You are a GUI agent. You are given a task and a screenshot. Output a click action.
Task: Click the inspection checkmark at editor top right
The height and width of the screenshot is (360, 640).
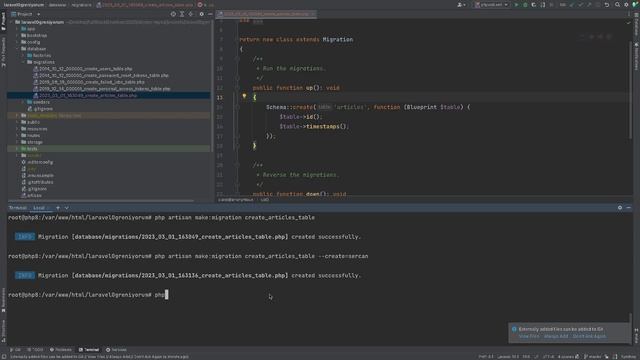pos(629,23)
